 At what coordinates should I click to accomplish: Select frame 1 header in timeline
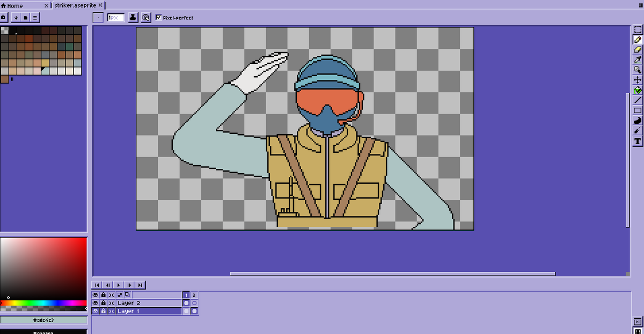[186, 295]
